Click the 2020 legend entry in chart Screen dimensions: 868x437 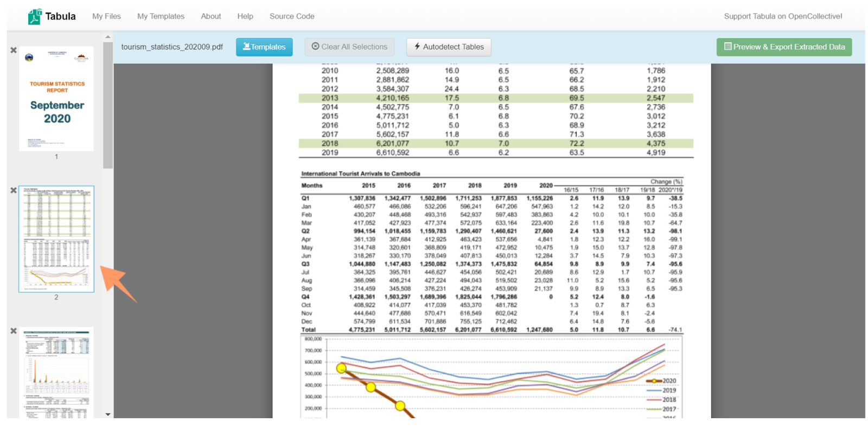click(661, 381)
